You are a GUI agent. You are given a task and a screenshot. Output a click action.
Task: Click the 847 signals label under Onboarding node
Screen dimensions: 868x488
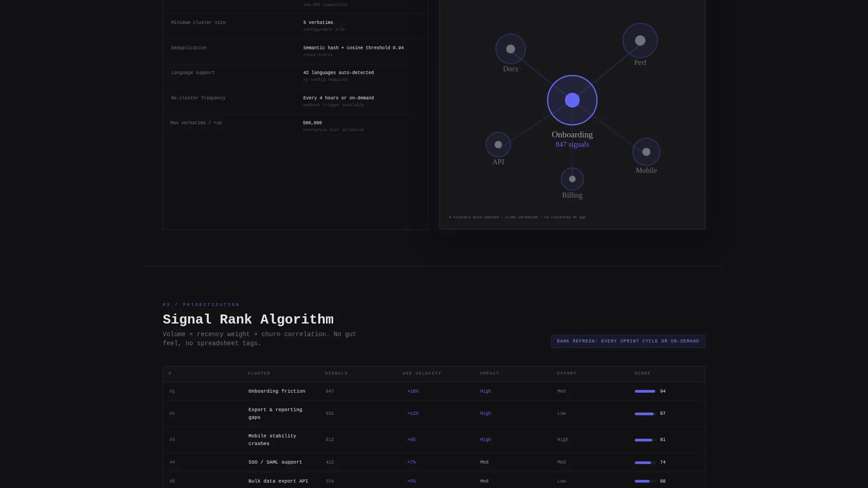point(572,145)
